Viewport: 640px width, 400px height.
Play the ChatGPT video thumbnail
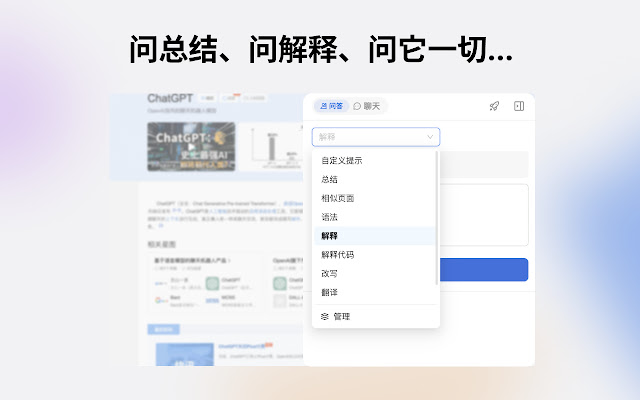tap(190, 146)
